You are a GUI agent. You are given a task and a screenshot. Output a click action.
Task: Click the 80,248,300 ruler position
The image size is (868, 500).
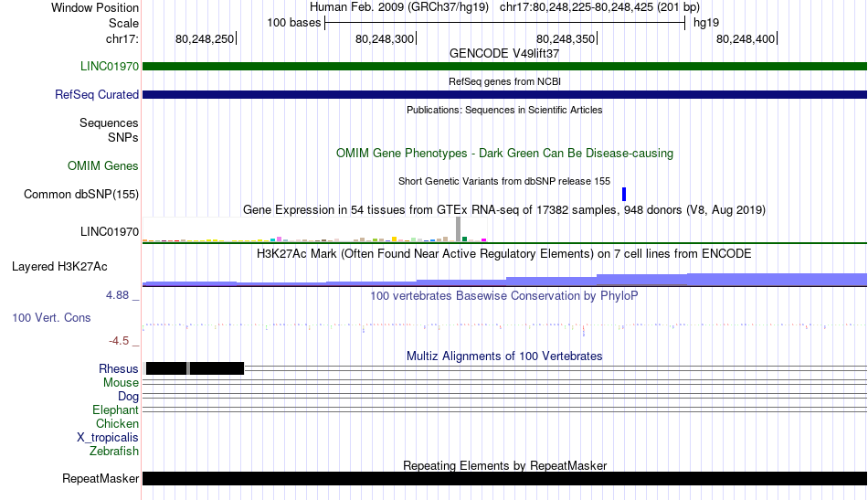[x=385, y=38]
